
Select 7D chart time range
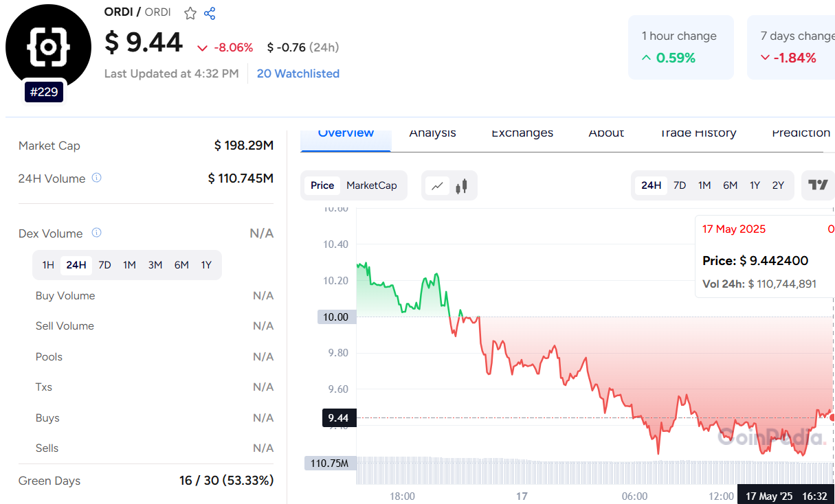pos(680,185)
